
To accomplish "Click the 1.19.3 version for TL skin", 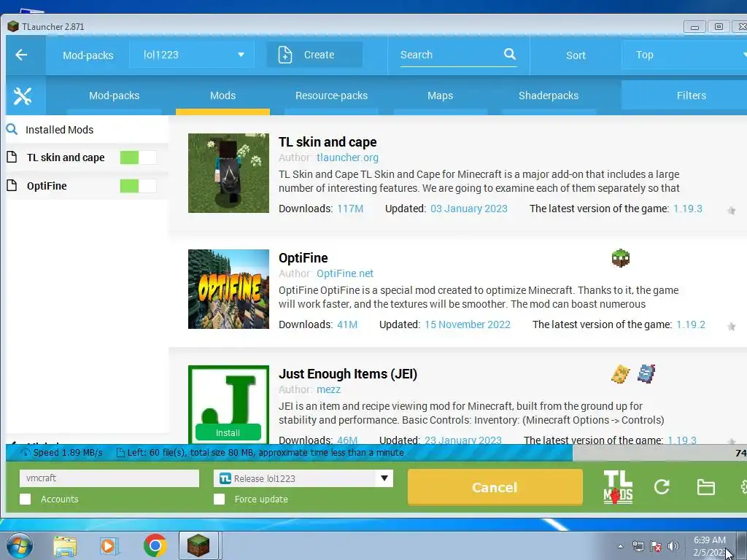I will 687,209.
